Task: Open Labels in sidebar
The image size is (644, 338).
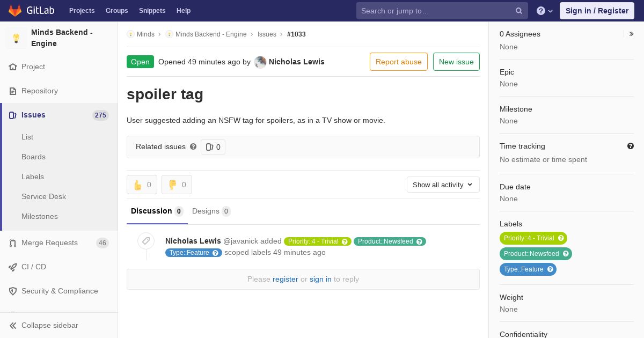Action: point(33,177)
